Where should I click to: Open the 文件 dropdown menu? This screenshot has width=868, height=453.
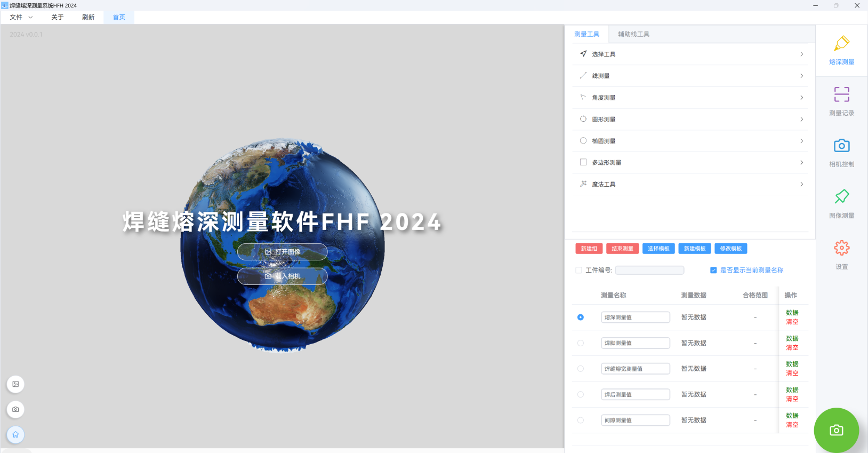[21, 17]
